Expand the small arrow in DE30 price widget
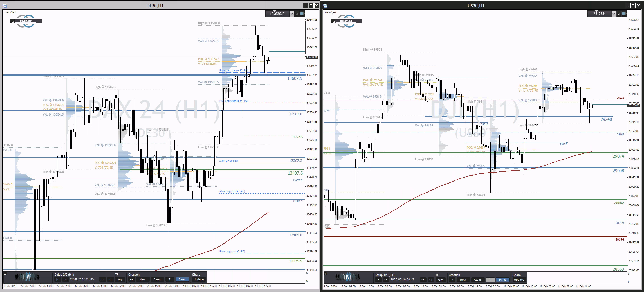This screenshot has width=644, height=292. pyautogui.click(x=297, y=14)
